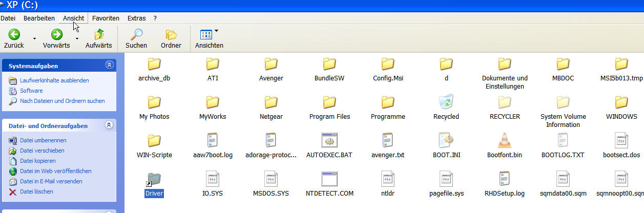644x213 pixels.
Task: Toggle the Ordner folder tree
Action: [x=171, y=39]
